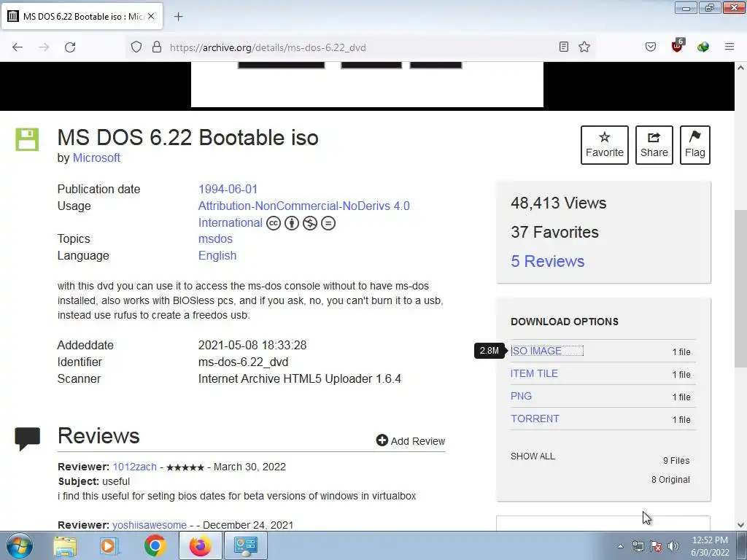Click Add Review button
747x560 pixels.
[x=411, y=441]
